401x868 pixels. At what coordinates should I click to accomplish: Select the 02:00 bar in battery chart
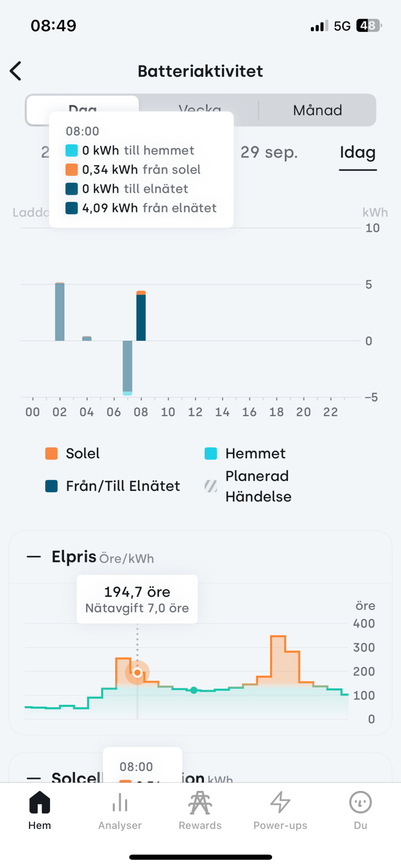60,312
